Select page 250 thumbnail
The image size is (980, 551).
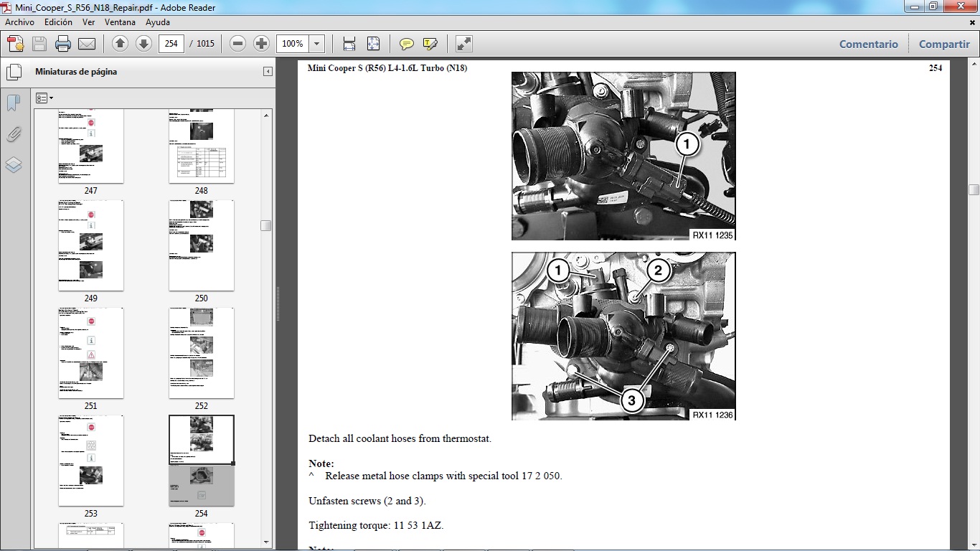click(x=201, y=245)
